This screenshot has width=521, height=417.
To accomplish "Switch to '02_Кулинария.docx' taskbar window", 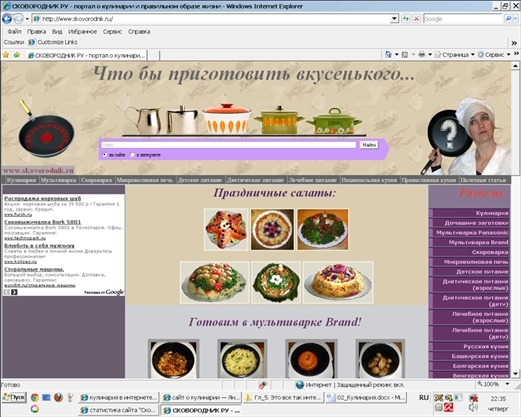I will [366, 398].
